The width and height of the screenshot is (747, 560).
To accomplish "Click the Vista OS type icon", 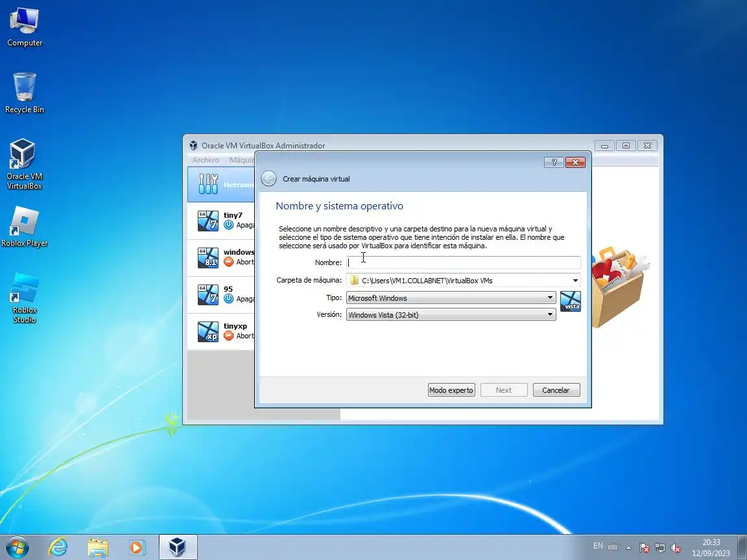I will coord(570,301).
